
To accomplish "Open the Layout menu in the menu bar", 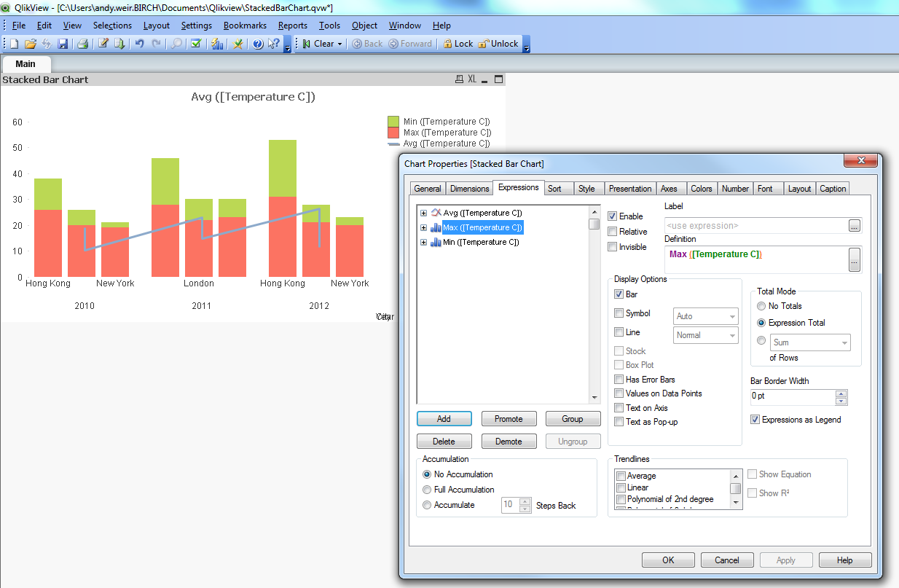I will (156, 26).
